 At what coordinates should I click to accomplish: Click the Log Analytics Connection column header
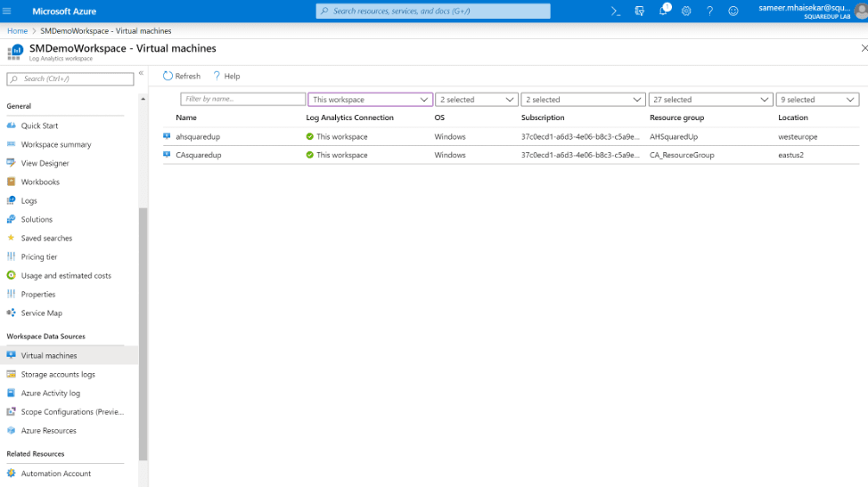tap(350, 118)
